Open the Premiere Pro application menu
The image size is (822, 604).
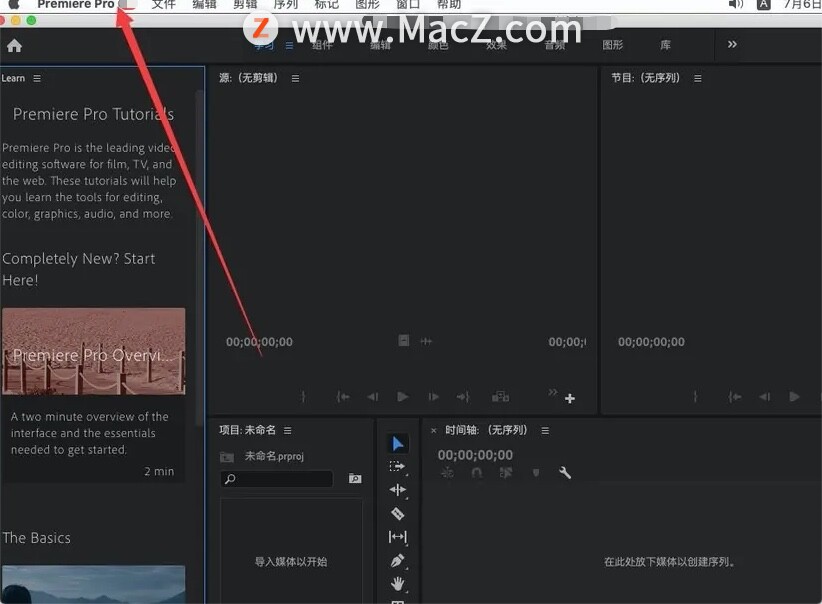[x=75, y=5]
